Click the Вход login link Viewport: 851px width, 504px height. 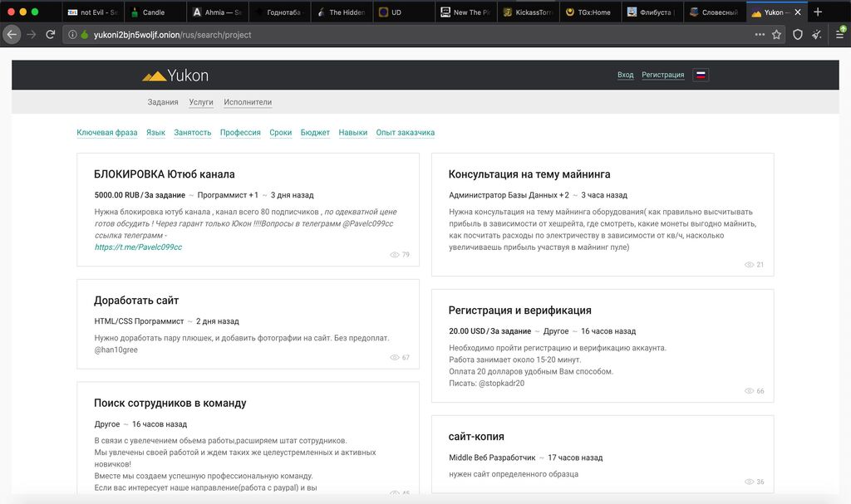pyautogui.click(x=625, y=75)
